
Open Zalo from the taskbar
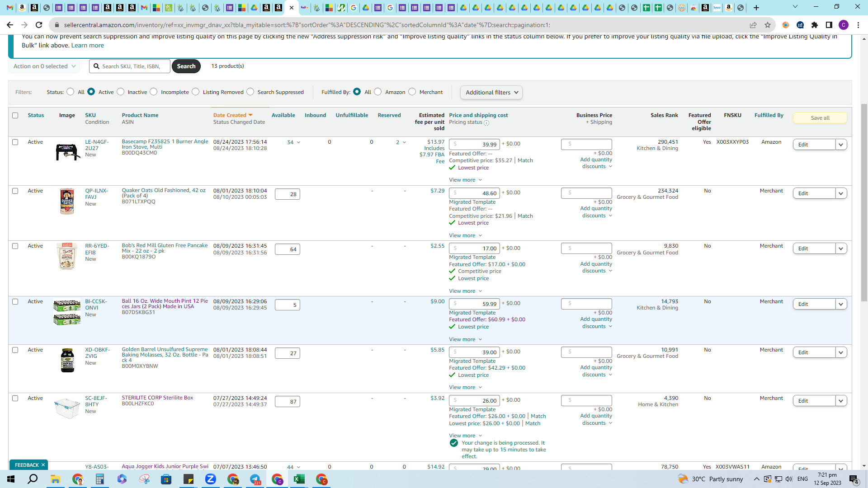tap(211, 479)
